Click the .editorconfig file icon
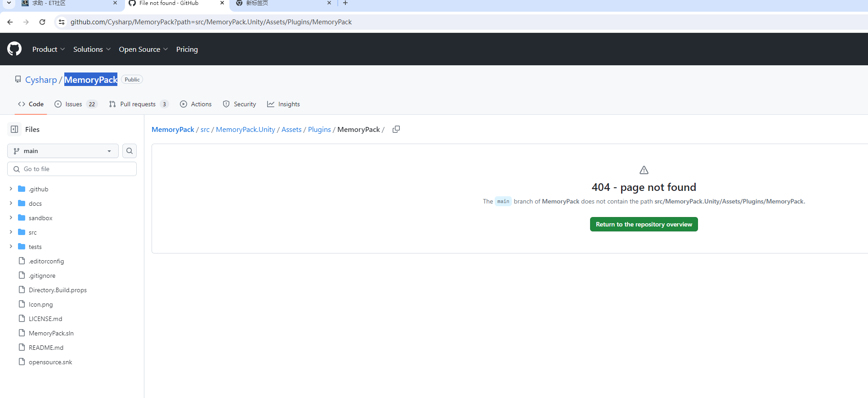 coord(22,261)
